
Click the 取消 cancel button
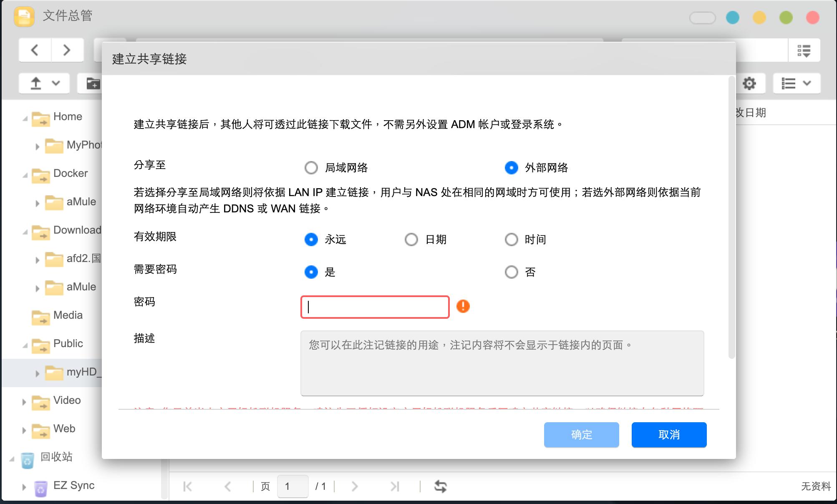(x=669, y=435)
